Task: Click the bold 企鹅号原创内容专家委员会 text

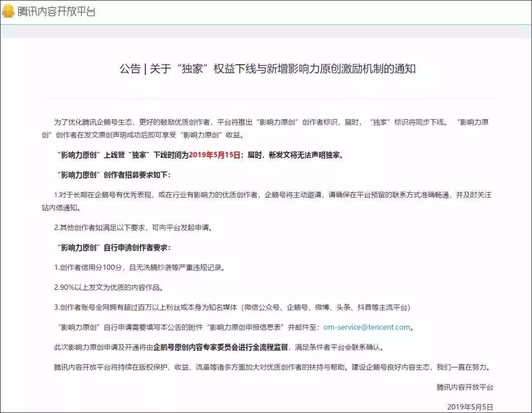Action: click(197, 347)
